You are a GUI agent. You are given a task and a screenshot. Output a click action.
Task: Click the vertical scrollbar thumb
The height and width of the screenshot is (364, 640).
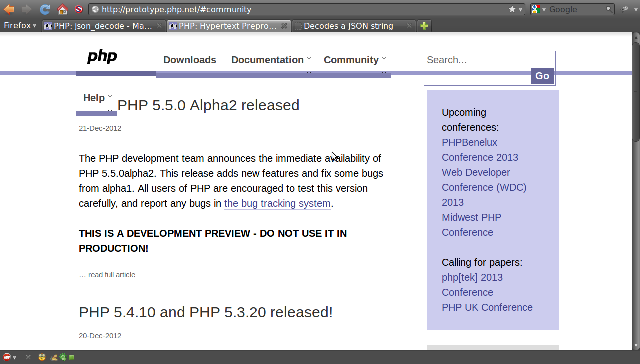pos(636,92)
